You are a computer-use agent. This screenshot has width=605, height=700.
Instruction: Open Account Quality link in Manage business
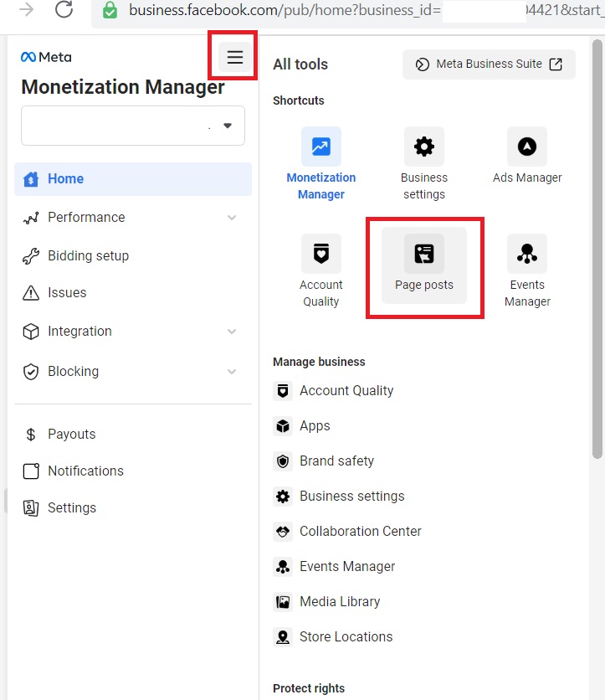click(346, 391)
